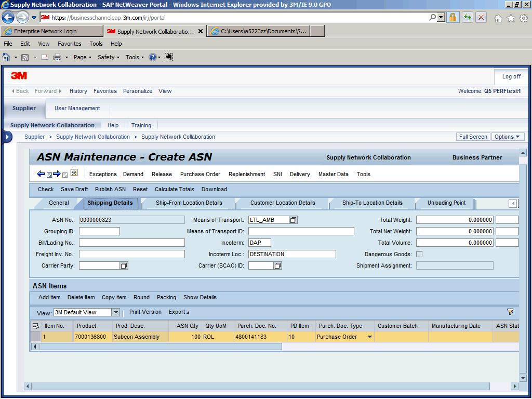Open the Page dropdown in command bar
Viewport: 532px width, 399px height.
(83, 57)
